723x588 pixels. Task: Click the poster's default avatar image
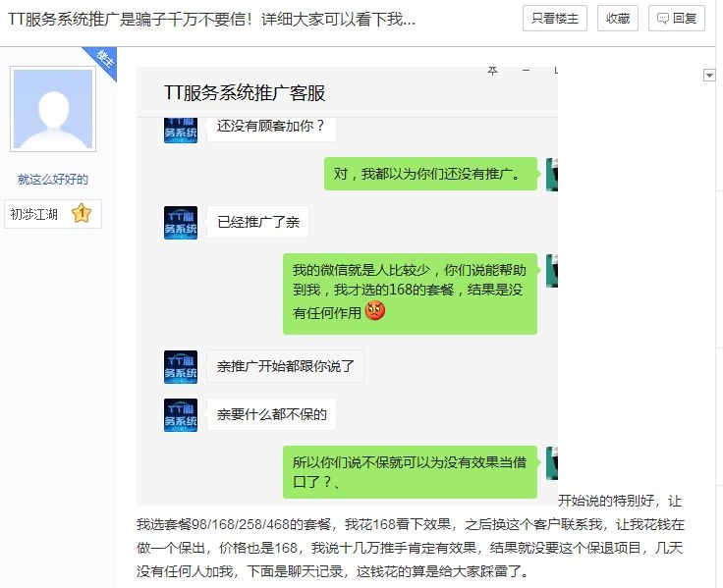[x=53, y=109]
